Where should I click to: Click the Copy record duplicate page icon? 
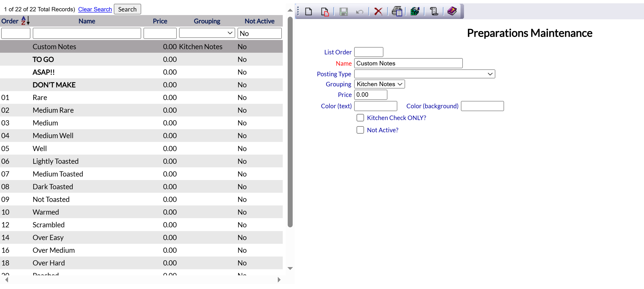tap(325, 12)
